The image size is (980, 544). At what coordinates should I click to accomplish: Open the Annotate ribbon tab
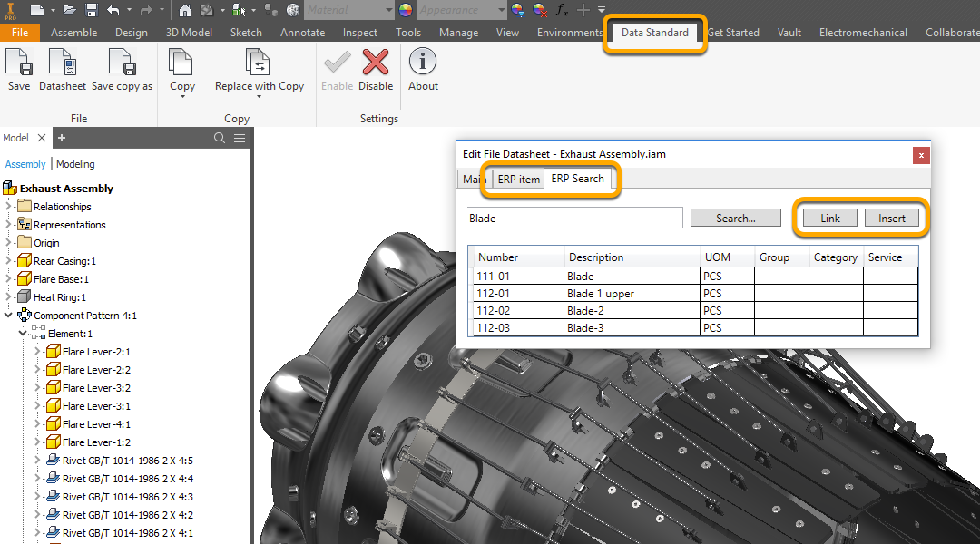pyautogui.click(x=302, y=33)
